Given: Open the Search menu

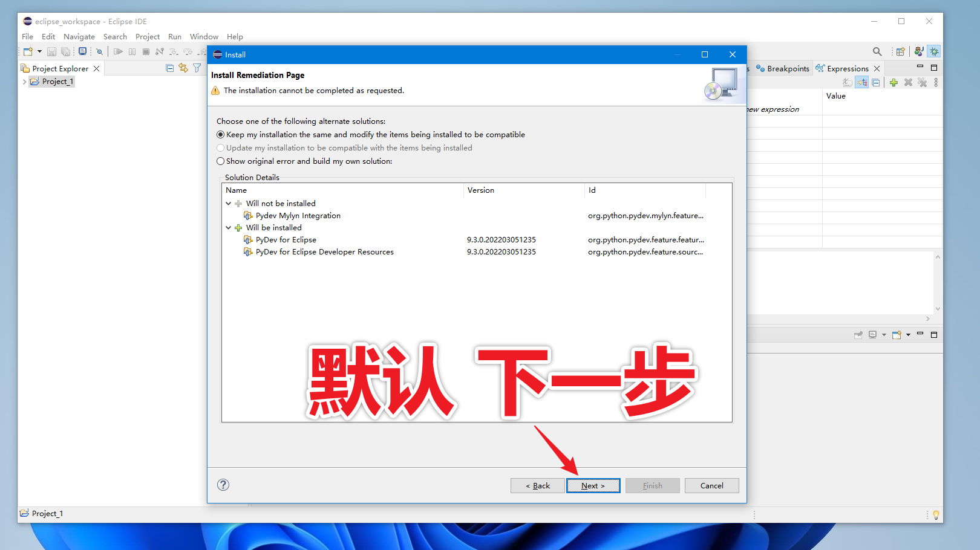Looking at the screenshot, I should pos(115,37).
